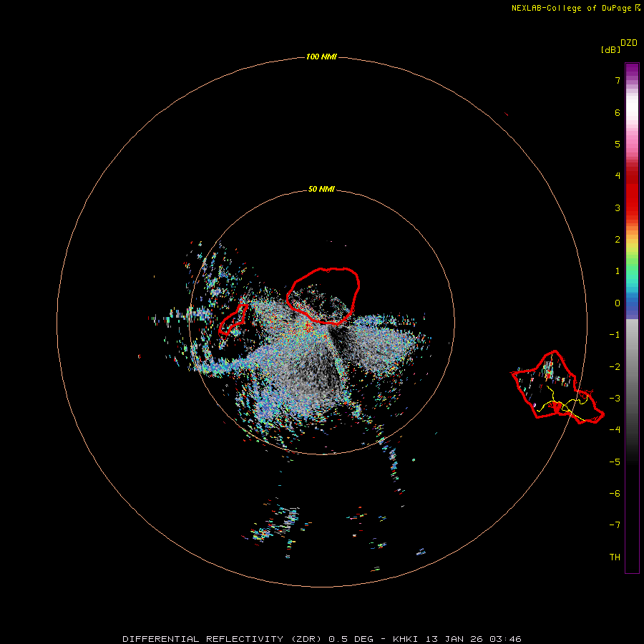Click the 1 value on the dB scale
This screenshot has height=644, width=644.
click(x=618, y=271)
